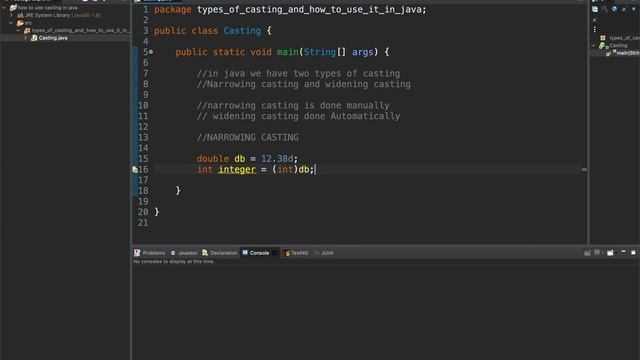Switch to the TestNG tab

[296, 253]
